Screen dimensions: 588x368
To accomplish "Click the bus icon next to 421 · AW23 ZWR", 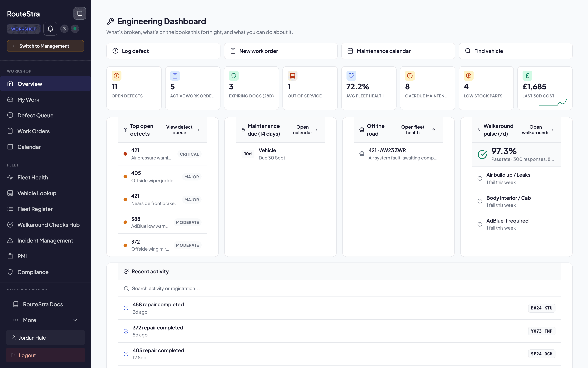I will coord(362,154).
